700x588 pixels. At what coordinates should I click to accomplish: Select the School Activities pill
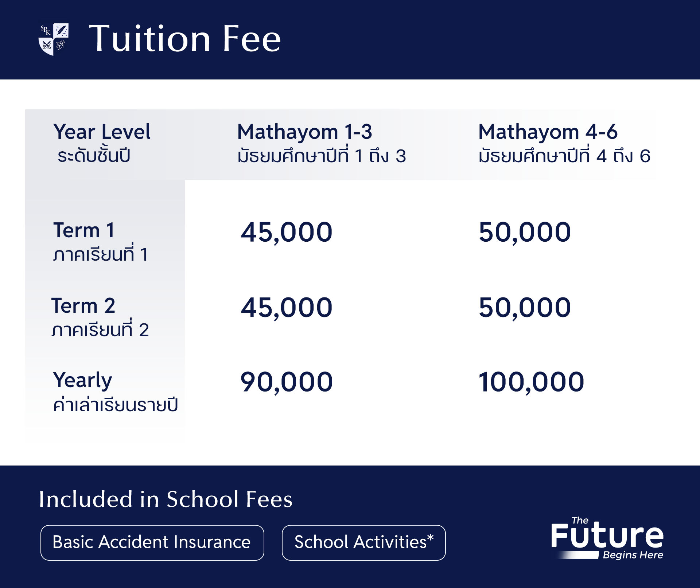363,542
